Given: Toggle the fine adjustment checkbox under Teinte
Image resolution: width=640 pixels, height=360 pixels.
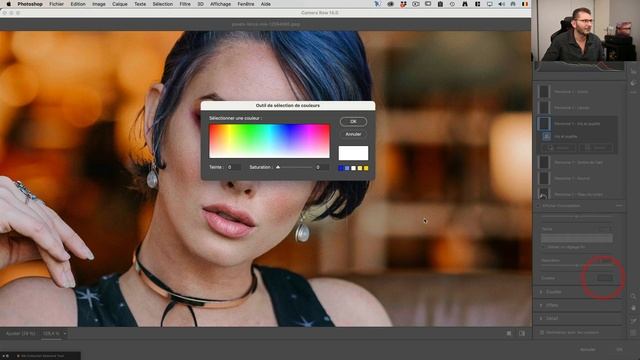Looking at the screenshot, I should [544, 247].
